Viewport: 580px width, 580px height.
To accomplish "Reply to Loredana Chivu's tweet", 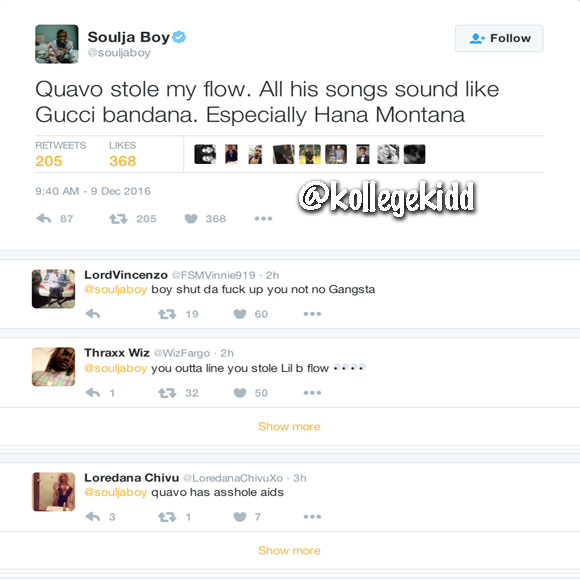I will 93,517.
